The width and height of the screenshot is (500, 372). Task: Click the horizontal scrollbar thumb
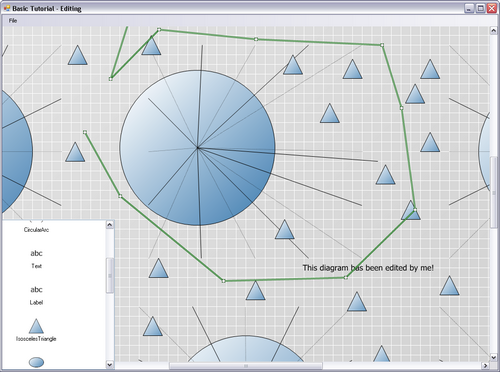click(x=246, y=366)
